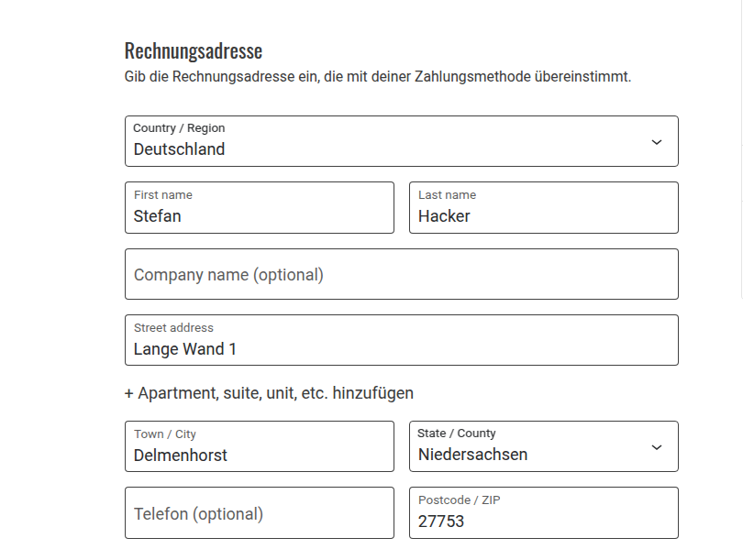Add apartment, suite, unit line via plus link

coord(269,393)
